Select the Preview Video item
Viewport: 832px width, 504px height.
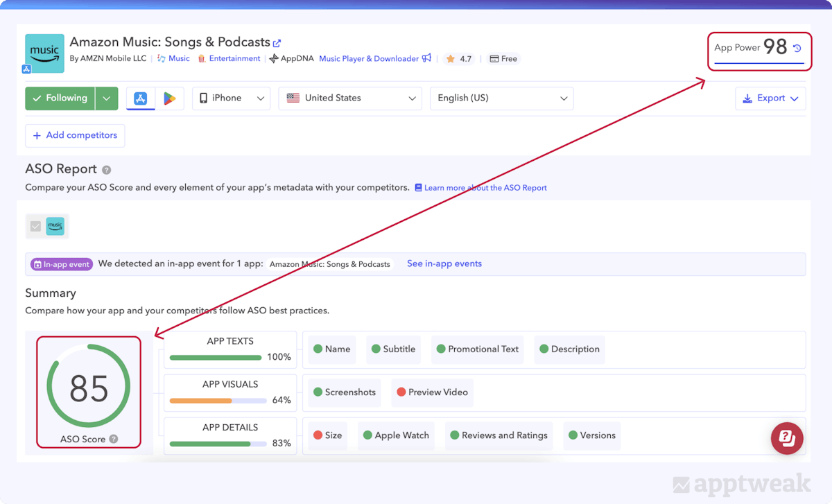[x=432, y=392]
